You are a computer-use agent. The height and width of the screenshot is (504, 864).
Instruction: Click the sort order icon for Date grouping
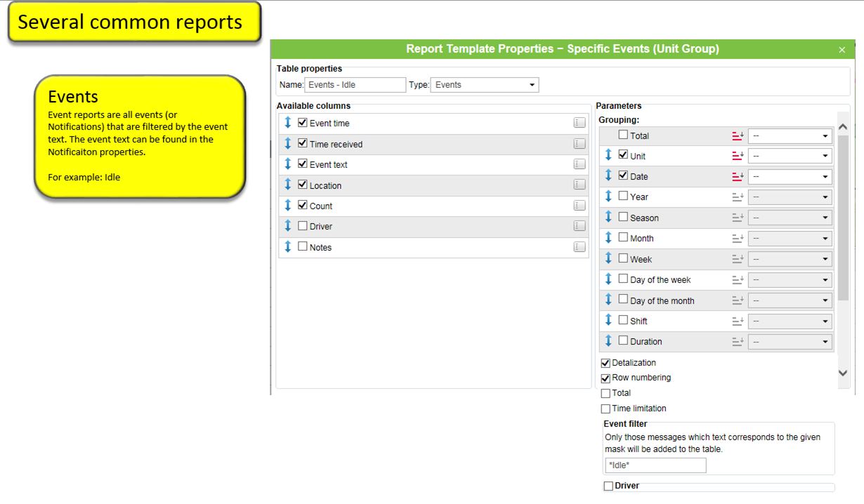click(x=737, y=177)
